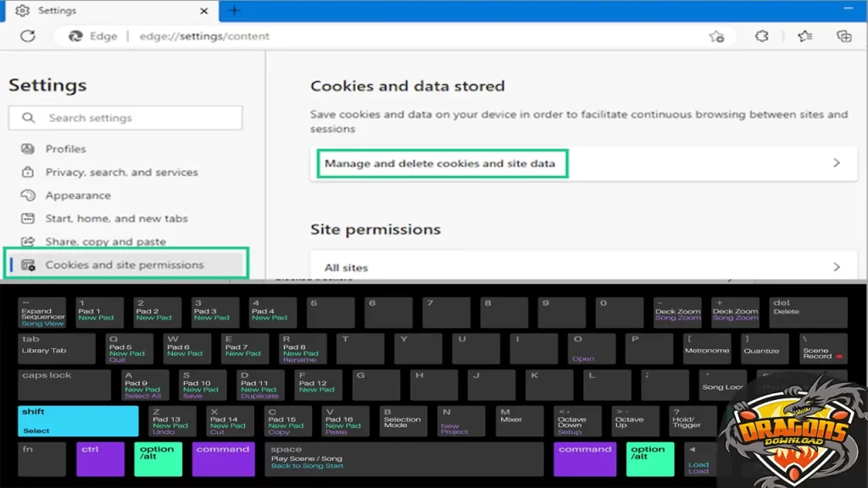Click the add to favorites star icon

[716, 36]
